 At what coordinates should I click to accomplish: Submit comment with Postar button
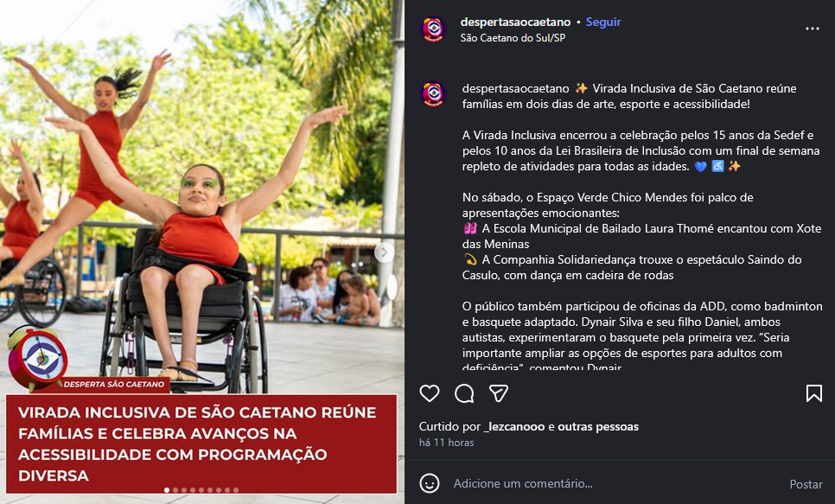coord(806,484)
